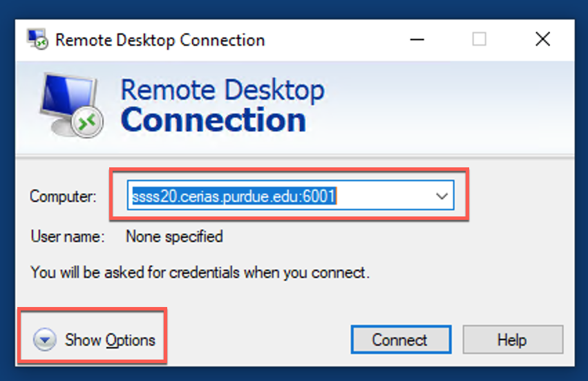Click the Remote Desktop title bar icon

click(37, 39)
